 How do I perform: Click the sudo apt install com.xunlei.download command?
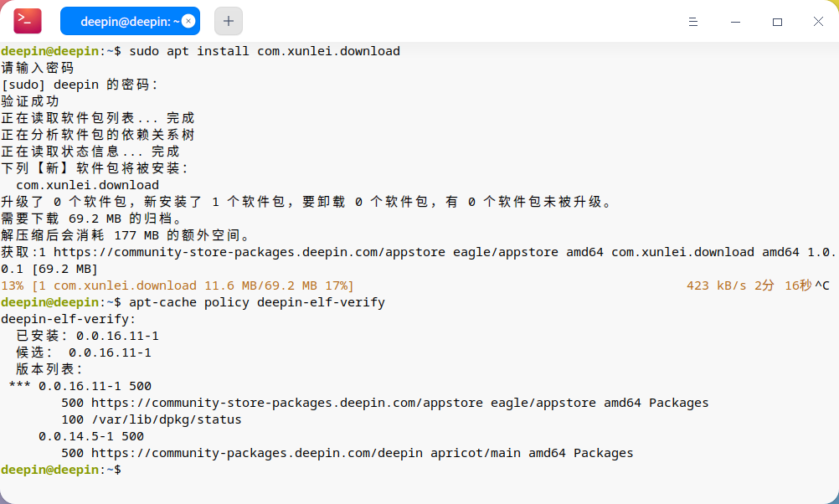[x=265, y=51]
